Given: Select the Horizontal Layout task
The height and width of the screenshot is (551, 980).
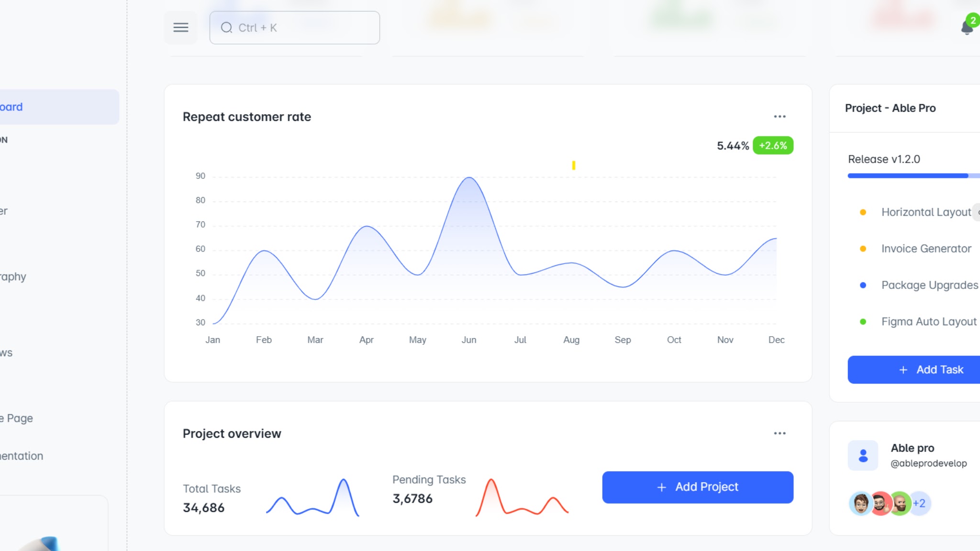Looking at the screenshot, I should [x=926, y=212].
